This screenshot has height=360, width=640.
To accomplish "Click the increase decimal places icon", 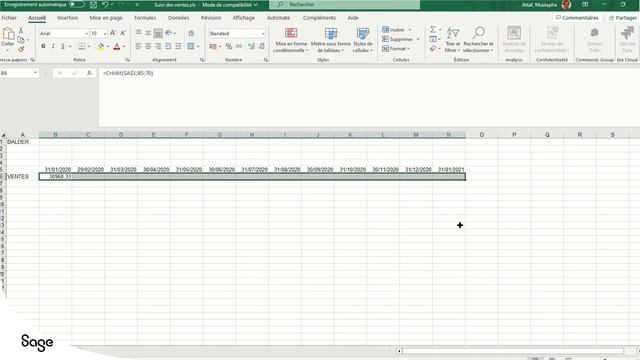I will [x=251, y=47].
